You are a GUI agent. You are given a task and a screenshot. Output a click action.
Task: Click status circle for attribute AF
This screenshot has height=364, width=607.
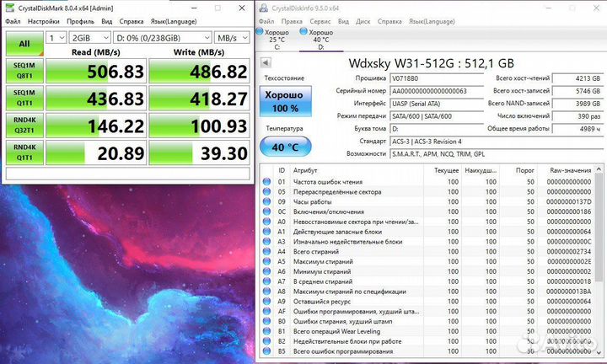click(266, 312)
